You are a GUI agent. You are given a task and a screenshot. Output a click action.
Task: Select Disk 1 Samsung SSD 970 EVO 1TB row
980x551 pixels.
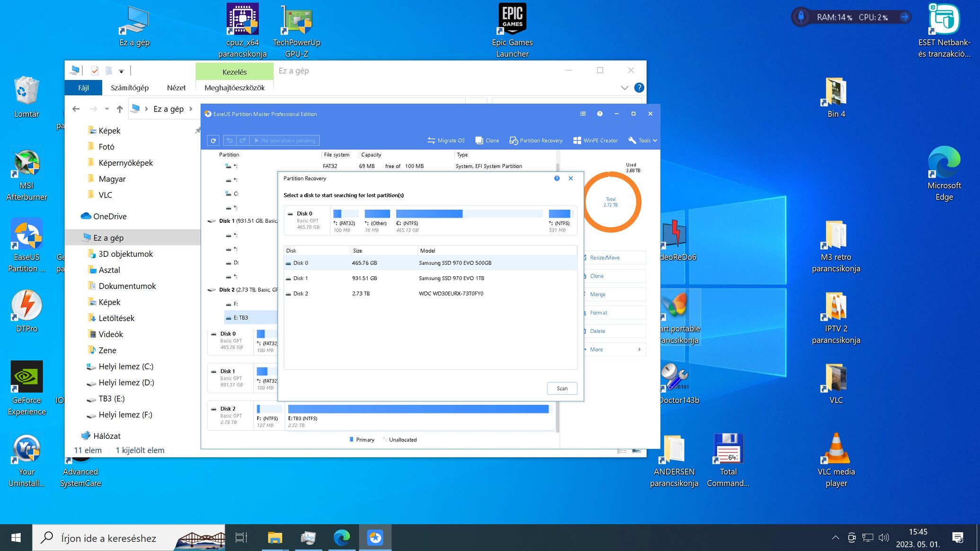pyautogui.click(x=430, y=278)
